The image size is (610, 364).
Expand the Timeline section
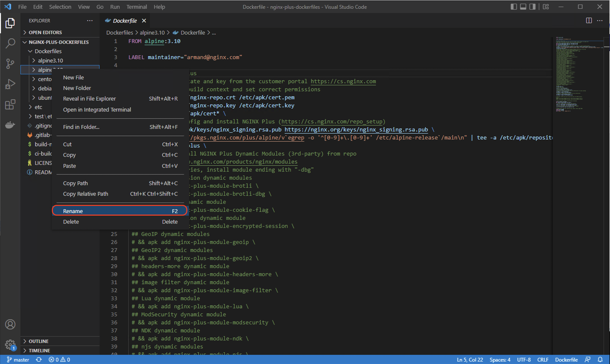click(60, 350)
